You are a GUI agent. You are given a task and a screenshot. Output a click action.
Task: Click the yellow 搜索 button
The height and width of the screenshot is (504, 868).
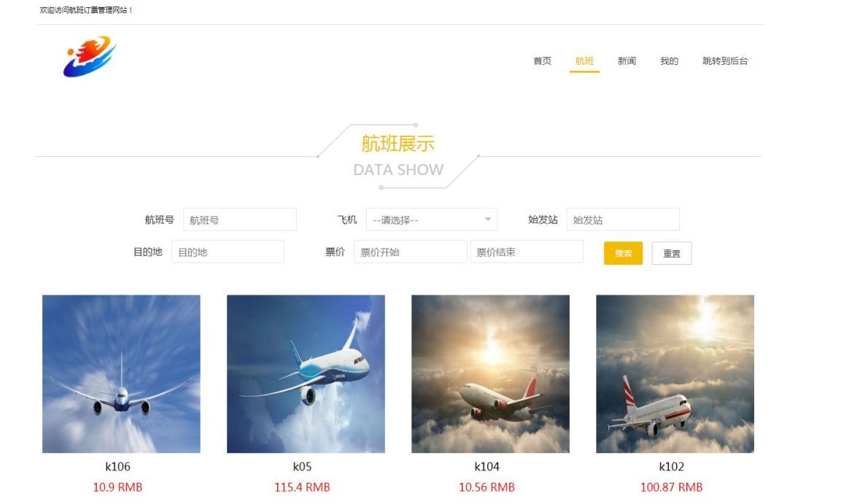pyautogui.click(x=623, y=253)
